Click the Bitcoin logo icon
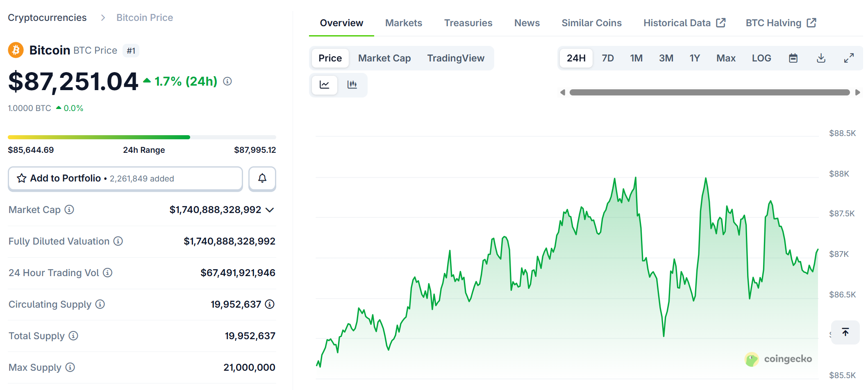This screenshot has width=868, height=390. [16, 50]
